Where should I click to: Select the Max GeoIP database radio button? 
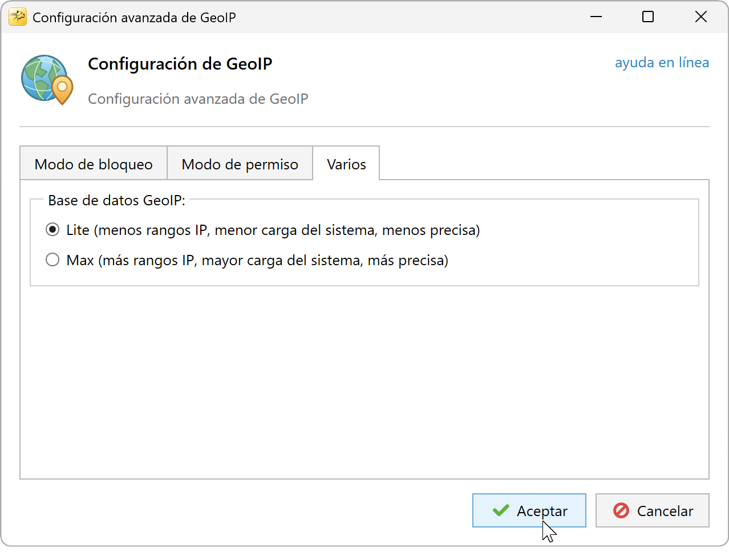tap(52, 260)
